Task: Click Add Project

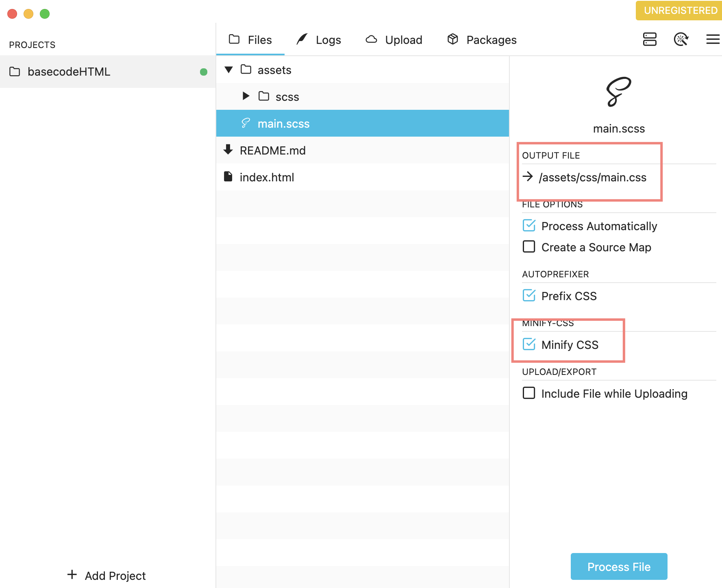Action: (107, 575)
